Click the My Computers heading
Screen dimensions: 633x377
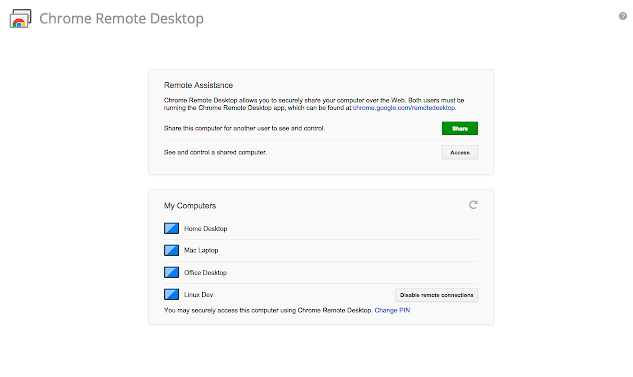tap(190, 206)
